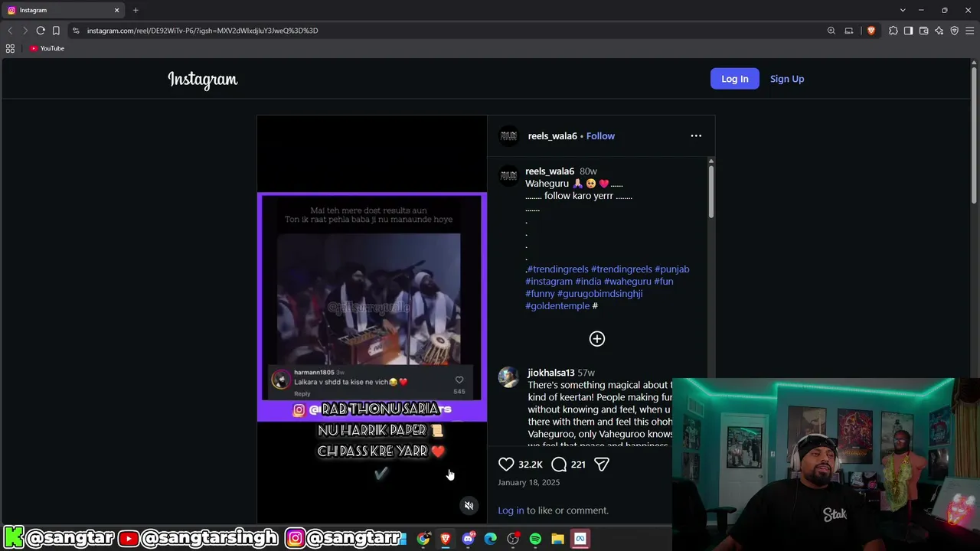Select the Instagram browser tab

(x=64, y=10)
